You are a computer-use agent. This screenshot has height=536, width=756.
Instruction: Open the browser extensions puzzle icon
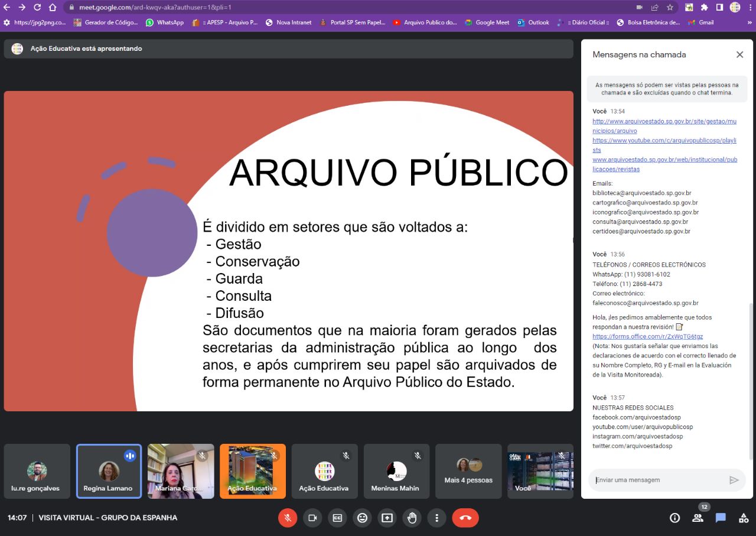pyautogui.click(x=704, y=8)
